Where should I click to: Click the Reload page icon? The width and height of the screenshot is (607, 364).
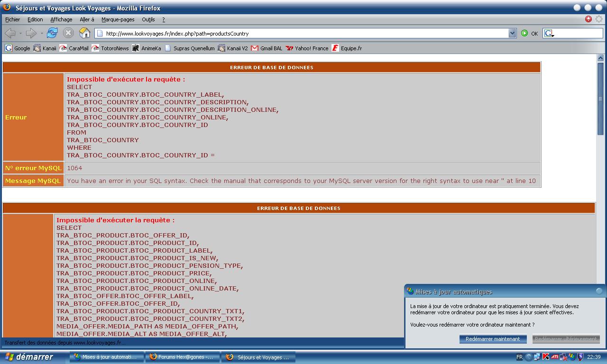[x=52, y=33]
